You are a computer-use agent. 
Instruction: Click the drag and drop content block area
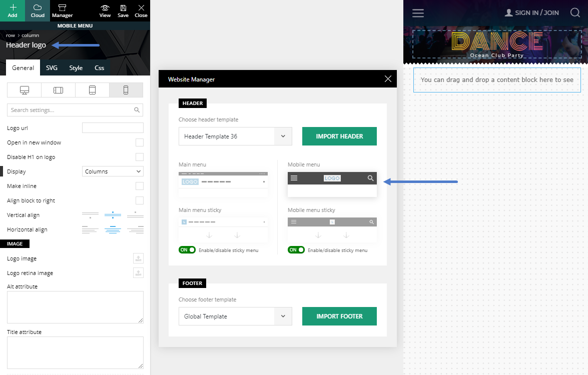[x=497, y=80]
